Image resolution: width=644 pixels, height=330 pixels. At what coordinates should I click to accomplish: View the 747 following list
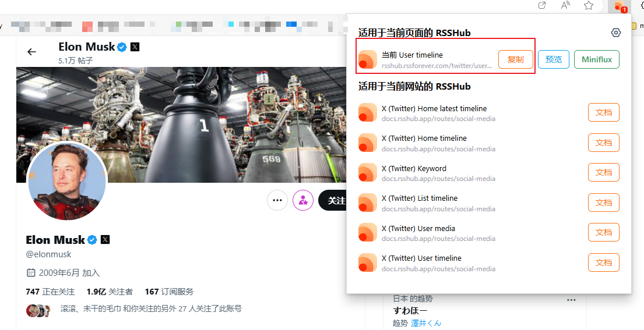[x=50, y=292]
